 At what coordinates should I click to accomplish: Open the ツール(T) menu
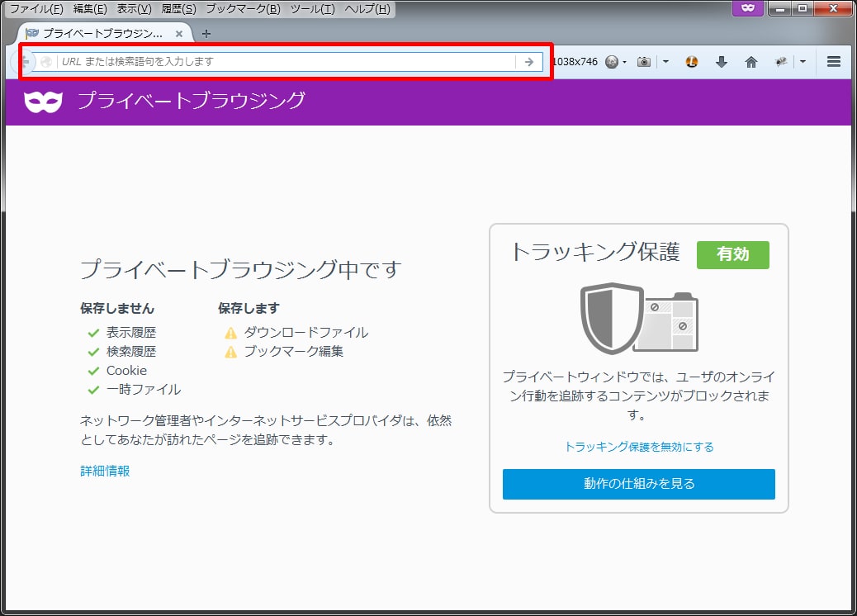coord(312,9)
